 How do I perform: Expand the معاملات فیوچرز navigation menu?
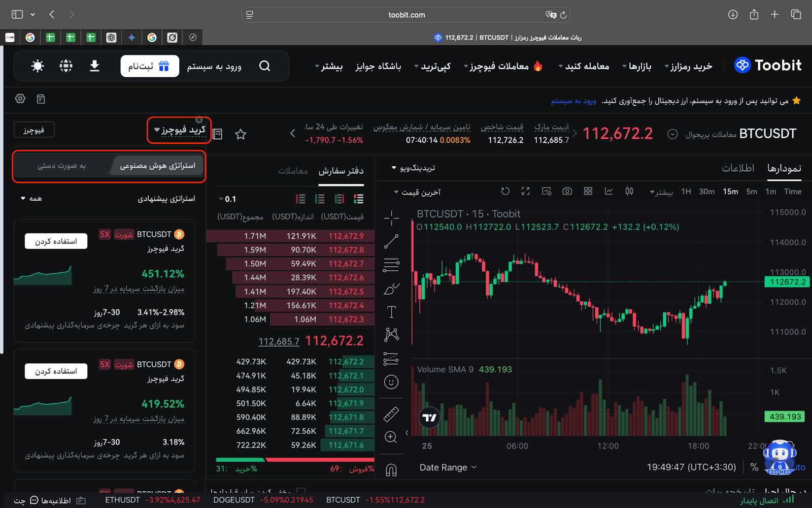(503, 66)
